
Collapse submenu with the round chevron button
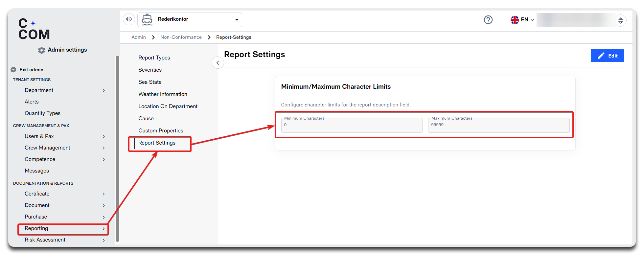pos(218,63)
